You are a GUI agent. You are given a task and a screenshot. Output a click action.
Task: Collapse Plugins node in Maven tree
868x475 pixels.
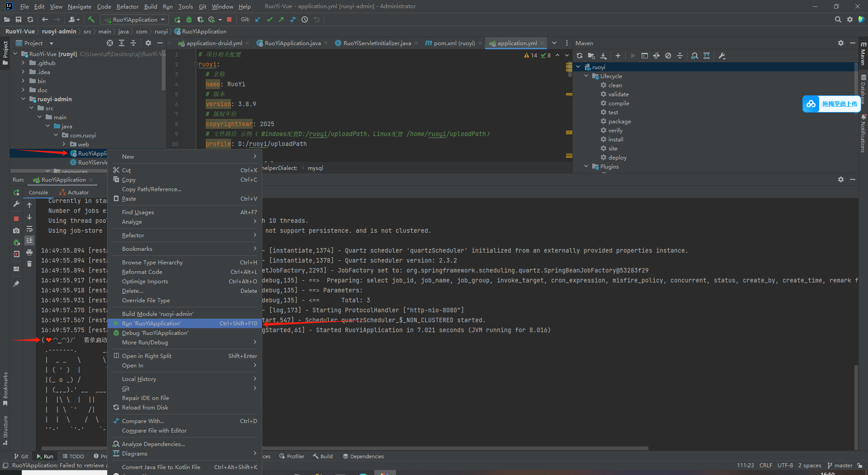[586, 166]
